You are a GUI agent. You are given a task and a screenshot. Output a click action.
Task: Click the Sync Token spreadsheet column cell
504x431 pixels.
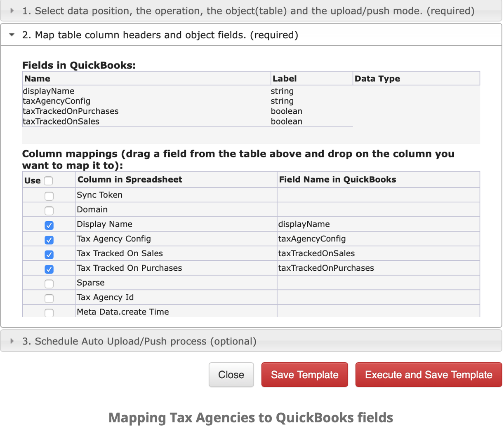coord(177,195)
